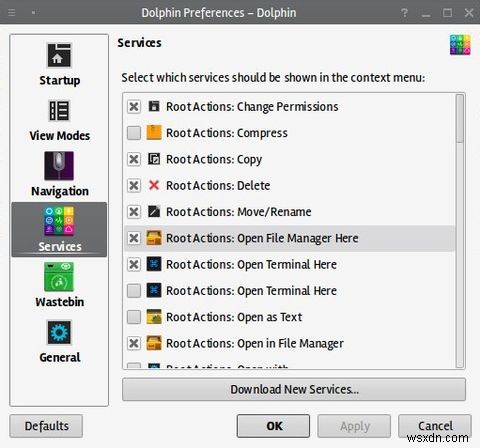Confirm with the OK button
This screenshot has height=448, width=480.
point(273,426)
